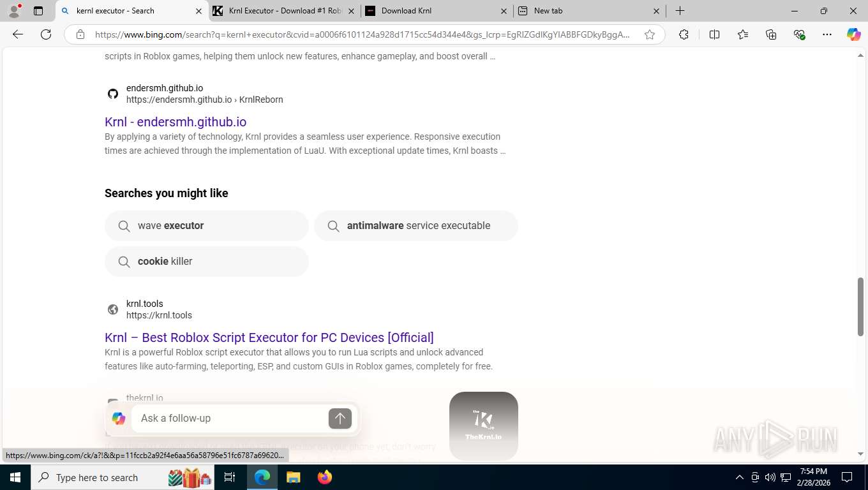The height and width of the screenshot is (490, 868).
Task: Open Browser essentials heart icon
Action: point(799,34)
